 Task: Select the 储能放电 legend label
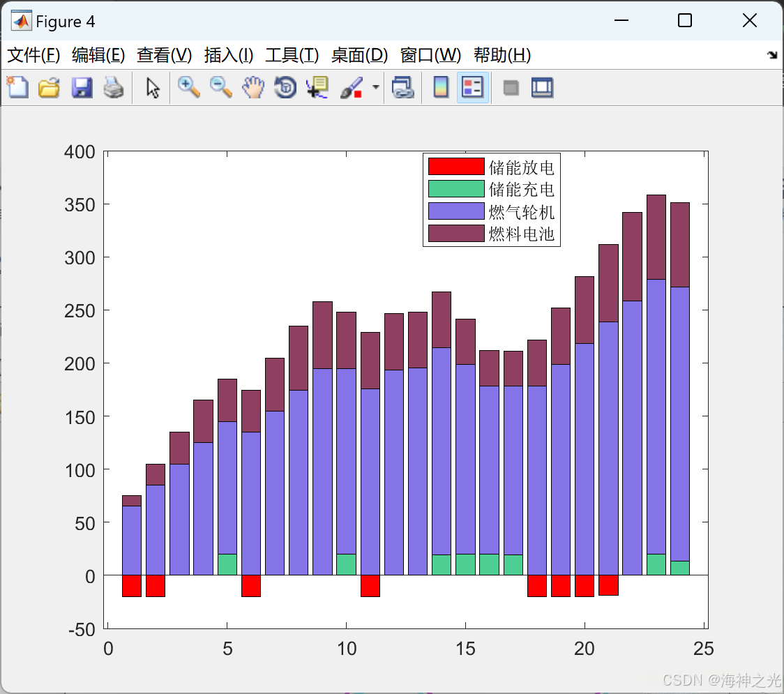521,167
